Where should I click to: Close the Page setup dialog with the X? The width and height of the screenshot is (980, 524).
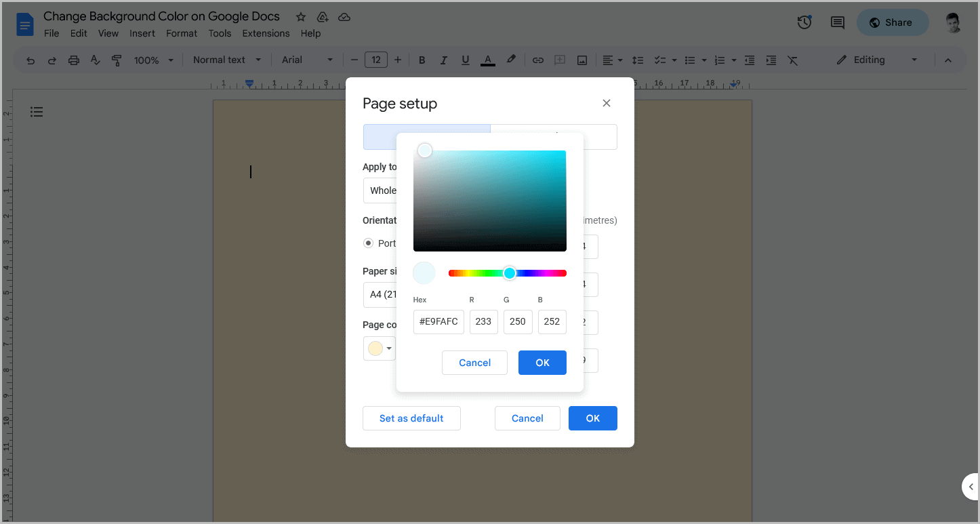coord(607,103)
